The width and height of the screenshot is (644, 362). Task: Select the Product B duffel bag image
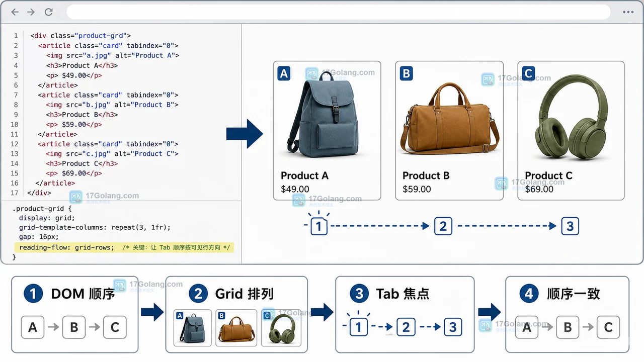coord(450,119)
